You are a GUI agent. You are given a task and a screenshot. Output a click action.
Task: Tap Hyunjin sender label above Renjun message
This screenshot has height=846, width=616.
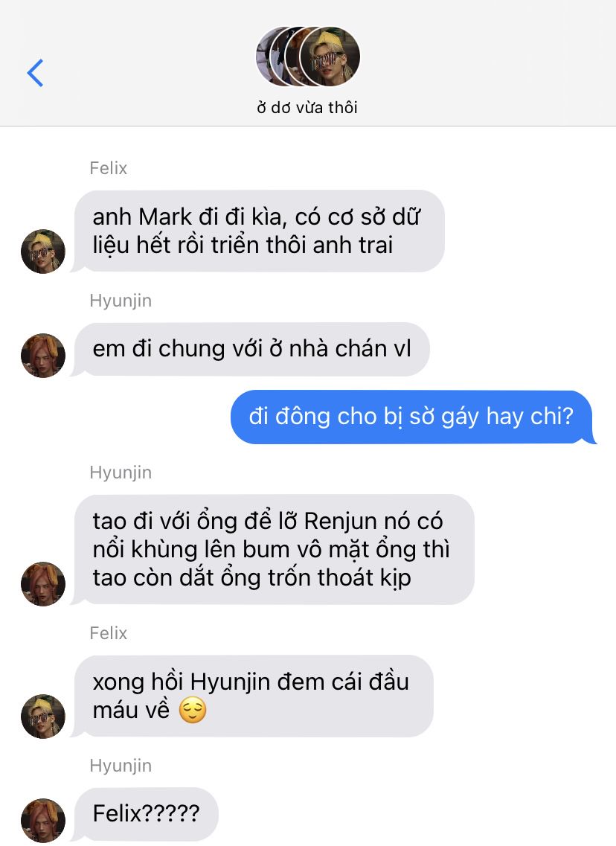[121, 473]
